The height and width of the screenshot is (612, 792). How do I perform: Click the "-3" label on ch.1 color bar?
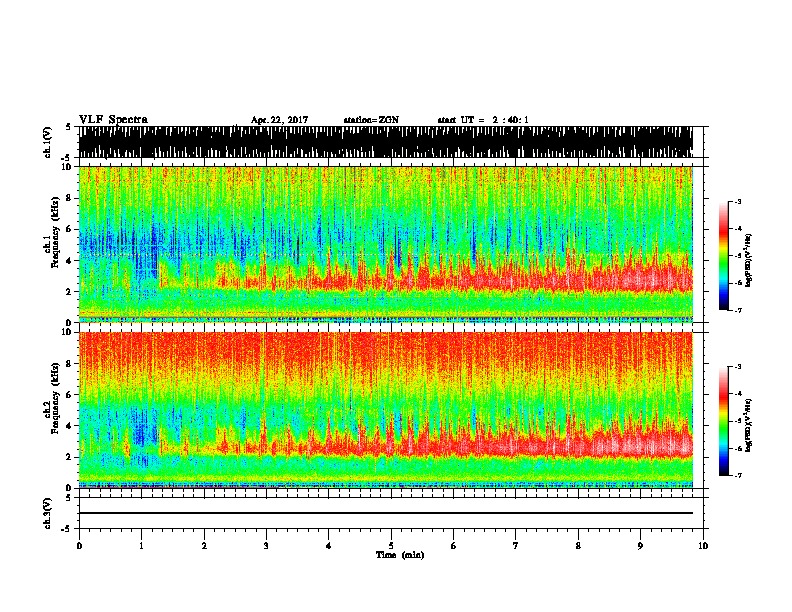click(738, 202)
